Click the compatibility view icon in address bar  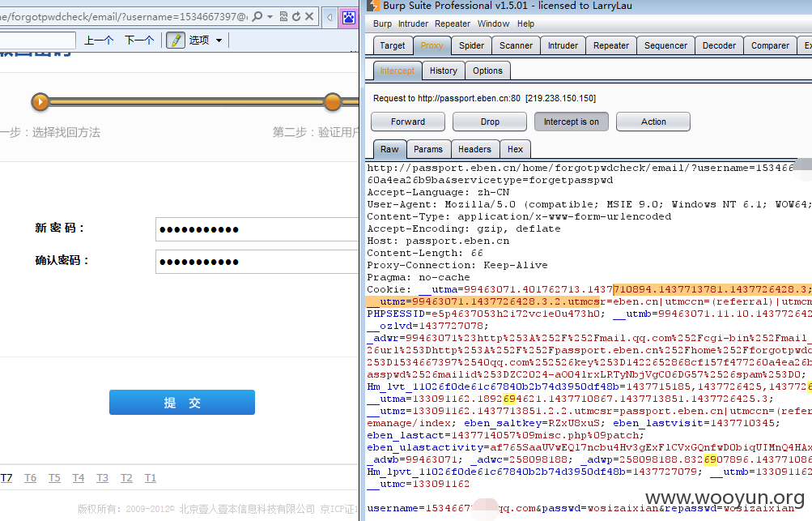pyautogui.click(x=283, y=16)
